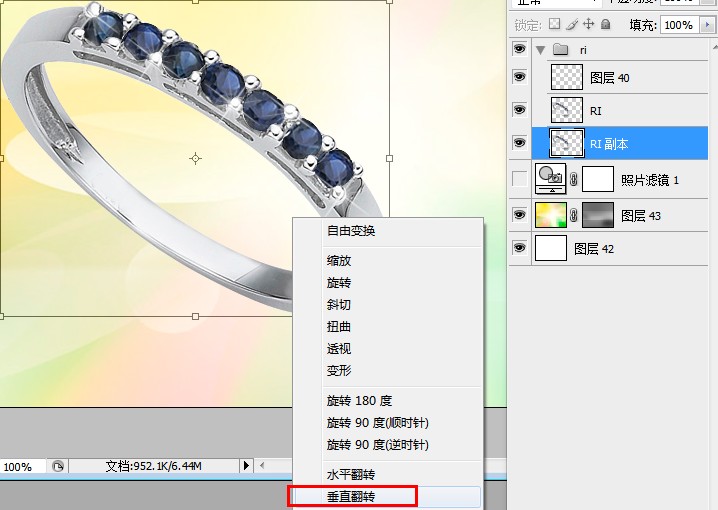
Task: Choose 水平翻转 in the context menu
Action: click(x=351, y=475)
